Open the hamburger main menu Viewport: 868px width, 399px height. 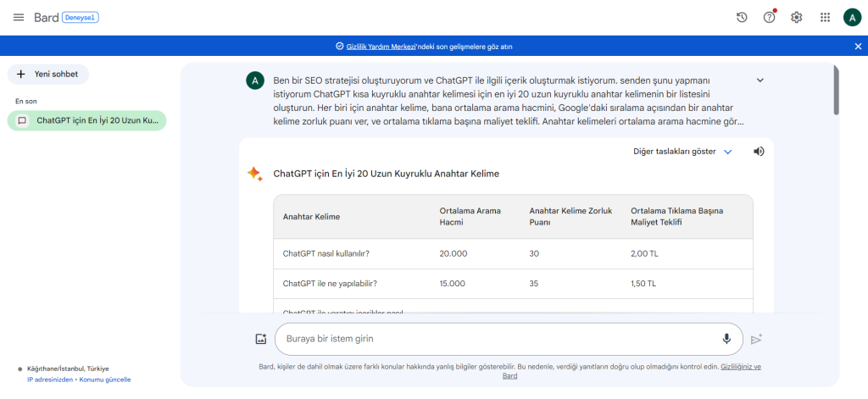pos(19,17)
